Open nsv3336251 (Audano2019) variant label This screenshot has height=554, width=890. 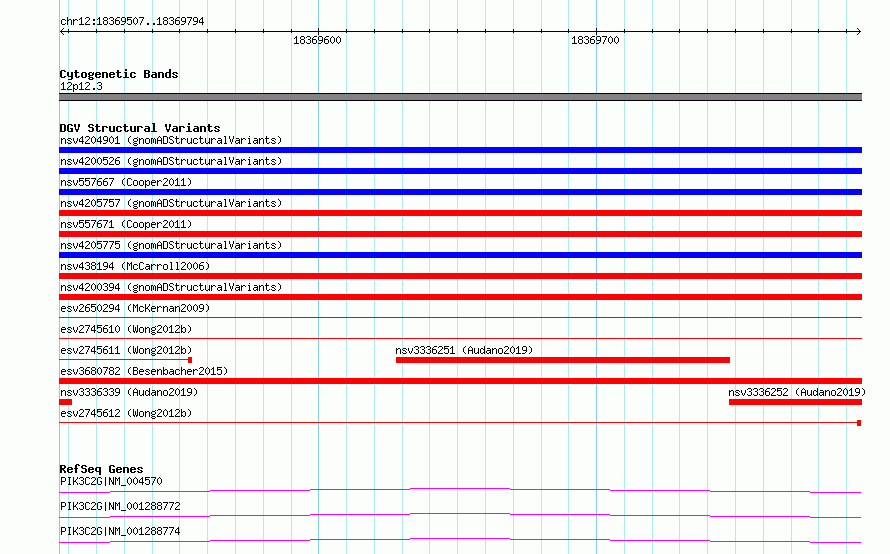click(464, 350)
